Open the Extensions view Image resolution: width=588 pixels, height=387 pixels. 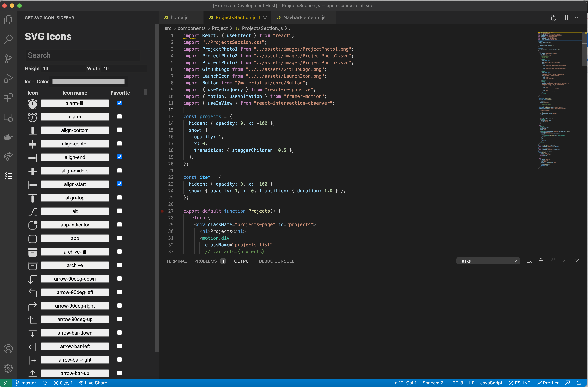[x=8, y=98]
